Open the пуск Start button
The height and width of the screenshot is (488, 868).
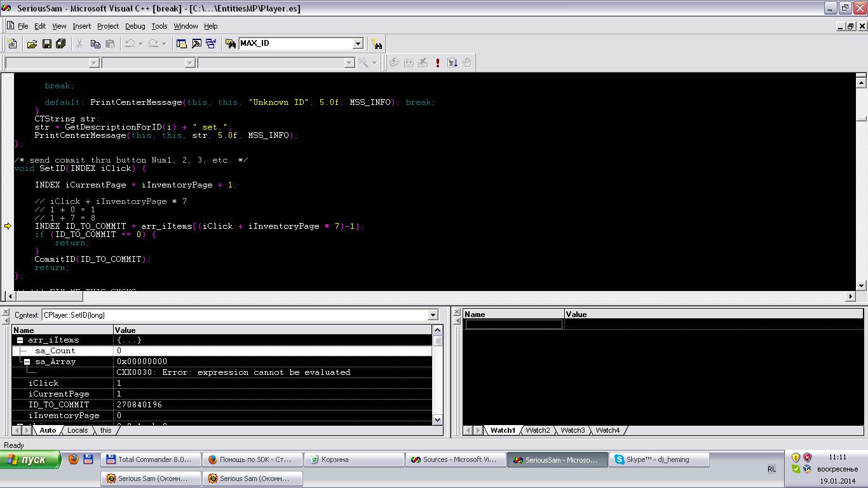[31, 459]
